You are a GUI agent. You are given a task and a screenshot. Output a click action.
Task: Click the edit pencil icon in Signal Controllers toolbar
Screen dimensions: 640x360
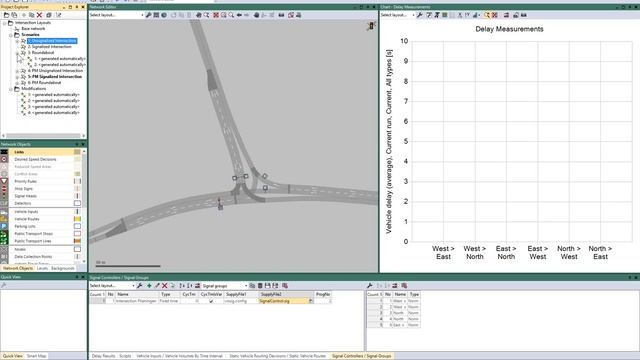(x=157, y=286)
